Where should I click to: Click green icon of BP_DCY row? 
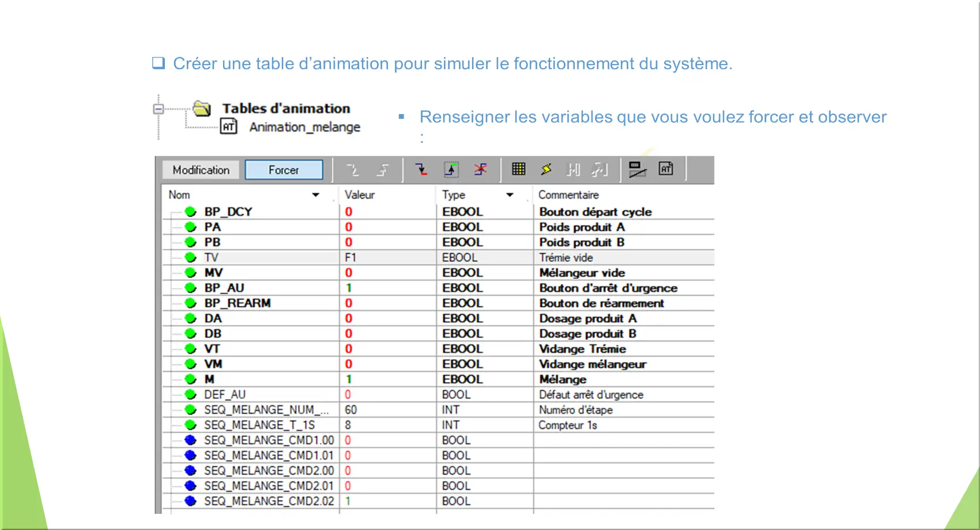(191, 211)
